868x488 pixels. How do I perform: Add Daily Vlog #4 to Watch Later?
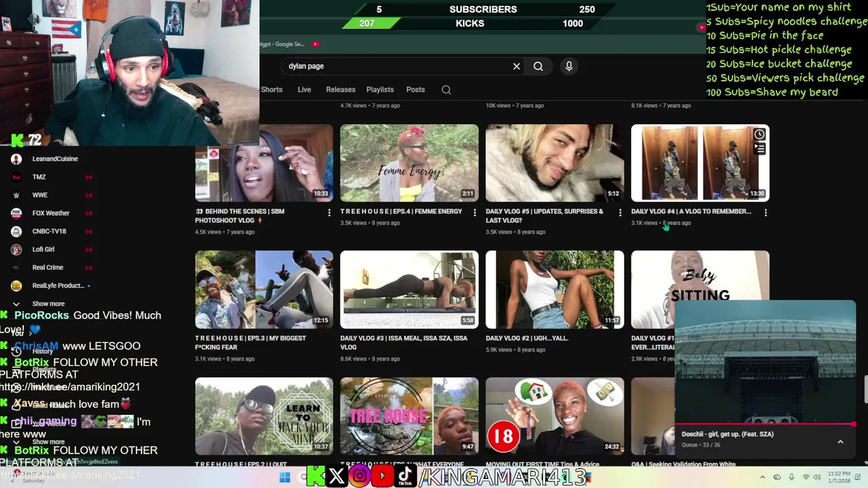coord(759,134)
